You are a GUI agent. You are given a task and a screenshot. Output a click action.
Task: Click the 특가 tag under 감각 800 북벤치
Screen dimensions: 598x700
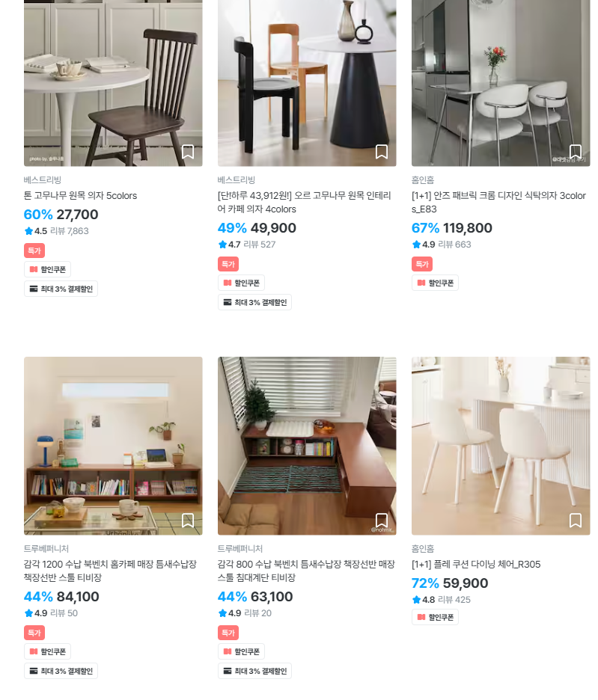pyautogui.click(x=228, y=633)
